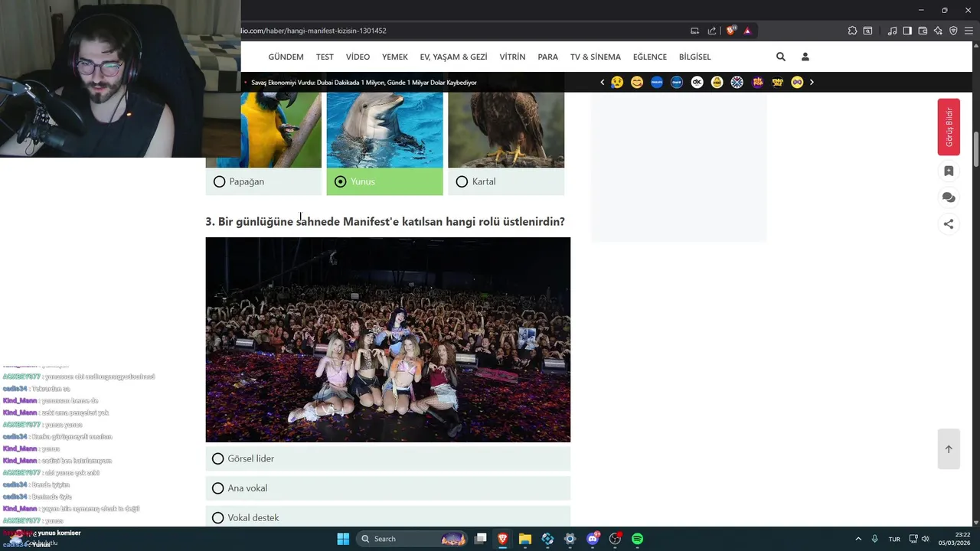Open the music note playlist icon
Screen dimensions: 980x551
[892, 31]
